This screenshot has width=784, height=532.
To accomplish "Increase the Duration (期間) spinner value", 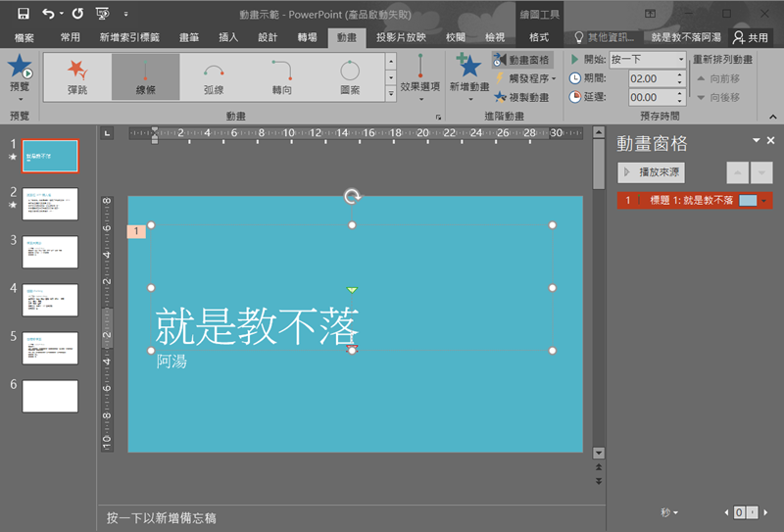I will click(680, 74).
